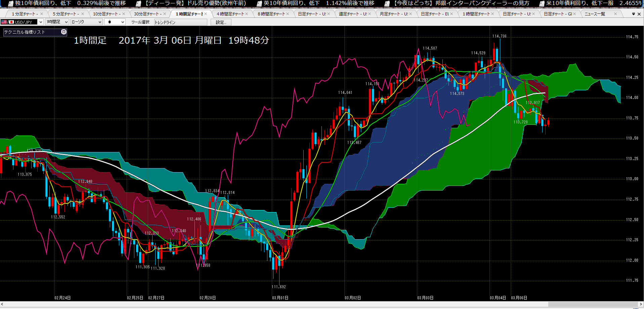
Task: Close the 8時間足チャート tab
Action: pos(288,14)
